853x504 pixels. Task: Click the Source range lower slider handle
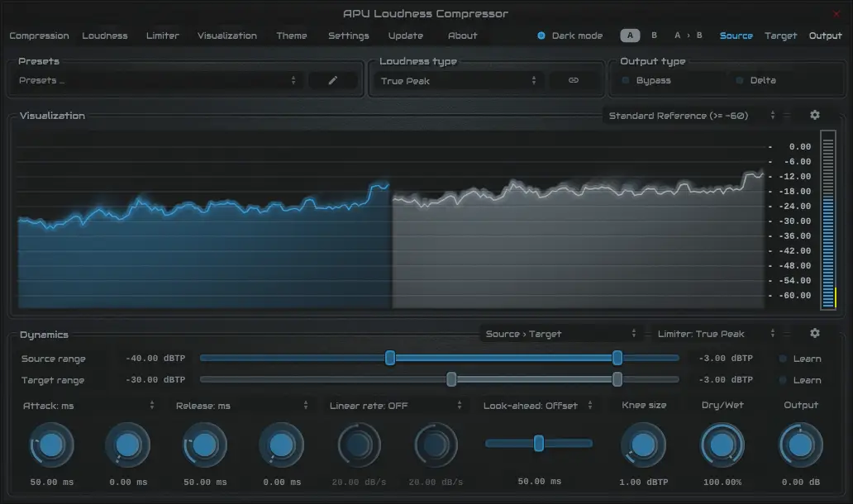pyautogui.click(x=390, y=358)
